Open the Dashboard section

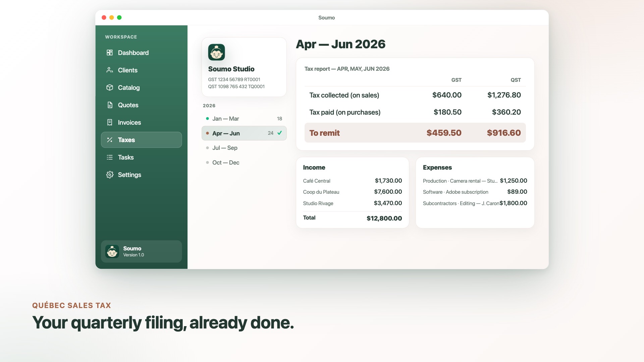(141, 53)
